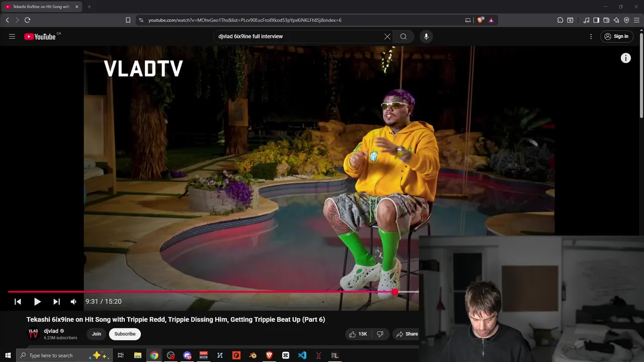Toggle the browser sidebar panel icon

click(x=596, y=20)
